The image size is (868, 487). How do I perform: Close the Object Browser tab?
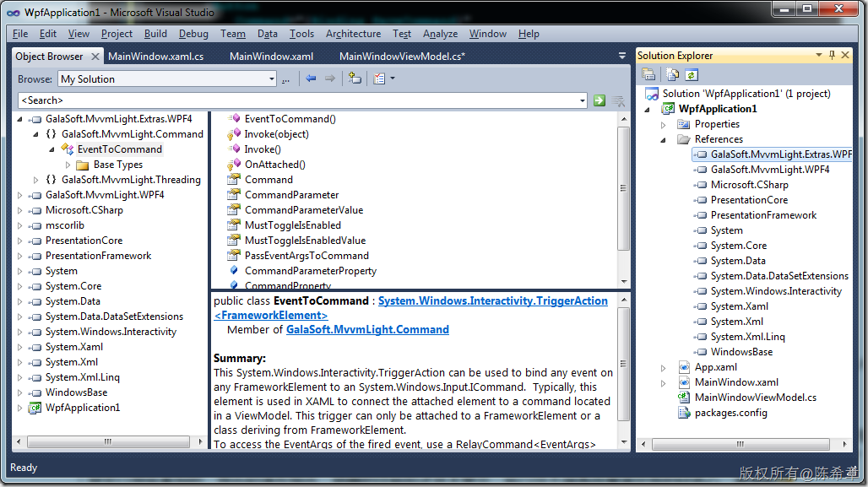tap(95, 57)
